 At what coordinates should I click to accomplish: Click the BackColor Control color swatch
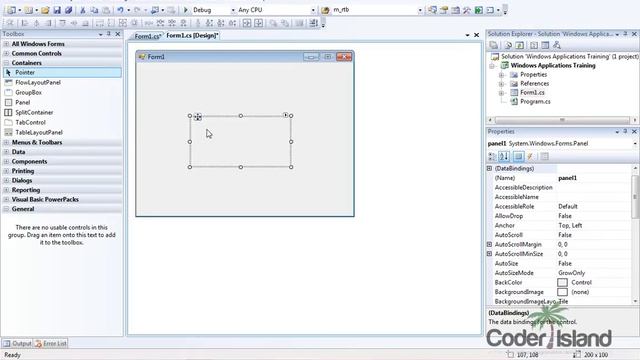click(x=562, y=282)
